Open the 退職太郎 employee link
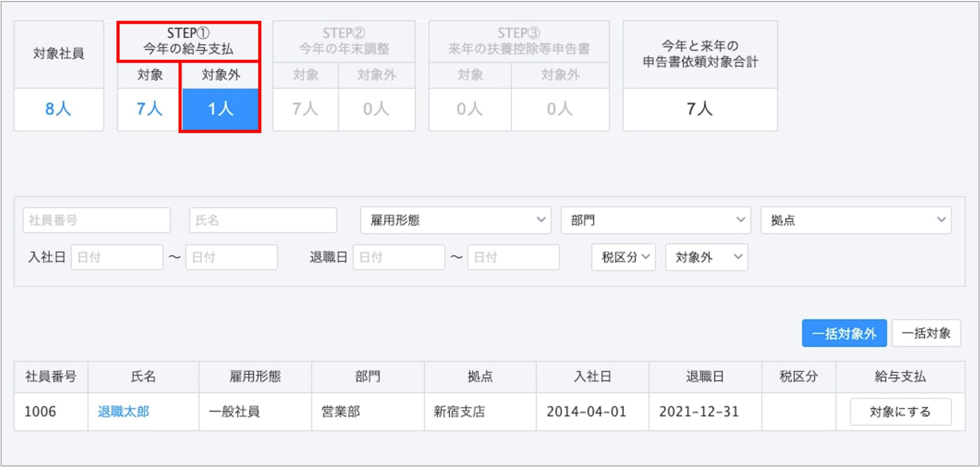The image size is (980, 467). click(x=123, y=412)
